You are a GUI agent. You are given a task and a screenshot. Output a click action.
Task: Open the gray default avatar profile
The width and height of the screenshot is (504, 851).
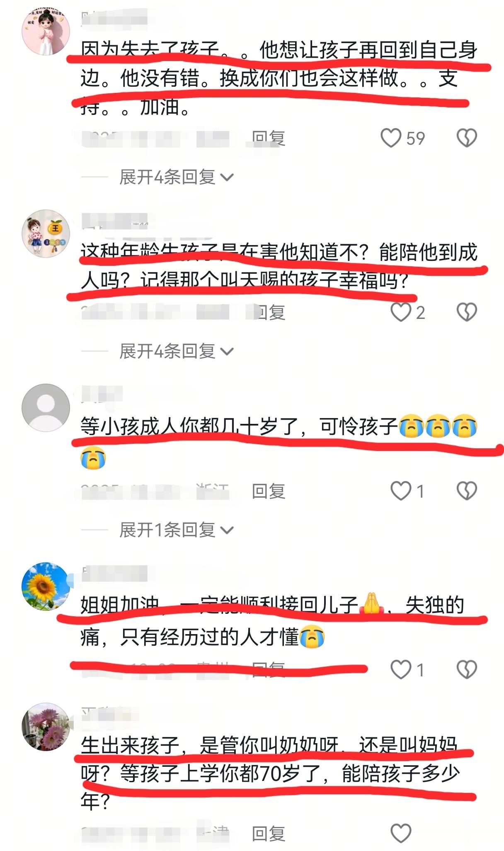click(46, 408)
